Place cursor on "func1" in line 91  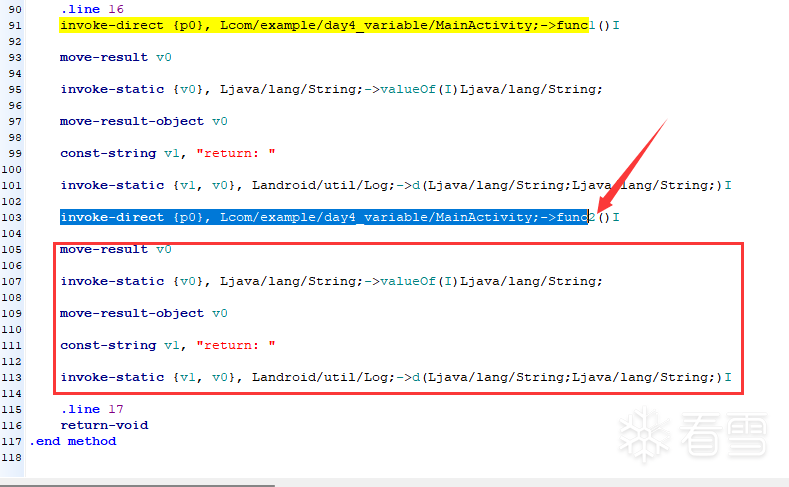576,25
